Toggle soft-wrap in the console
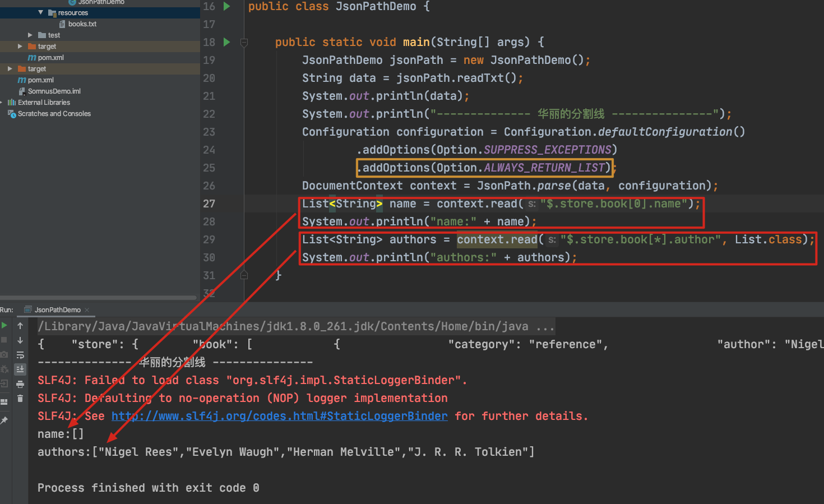Image resolution: width=824 pixels, height=504 pixels. (20, 354)
